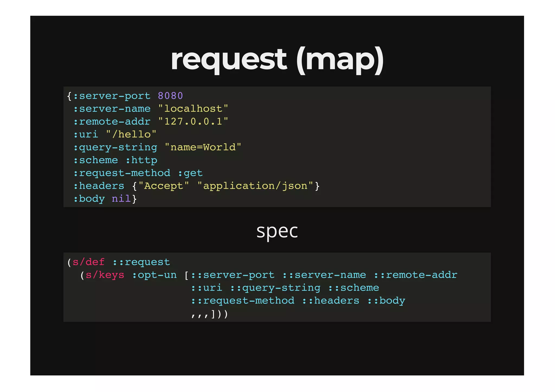This screenshot has width=555, height=392.
Task: Click the IP string "127.0.0.1"
Action: pos(193,122)
